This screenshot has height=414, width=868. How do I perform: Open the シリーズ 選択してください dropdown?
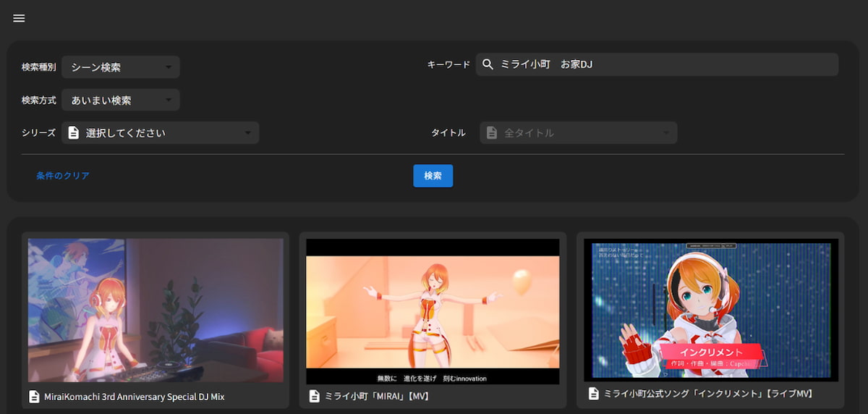click(161, 132)
